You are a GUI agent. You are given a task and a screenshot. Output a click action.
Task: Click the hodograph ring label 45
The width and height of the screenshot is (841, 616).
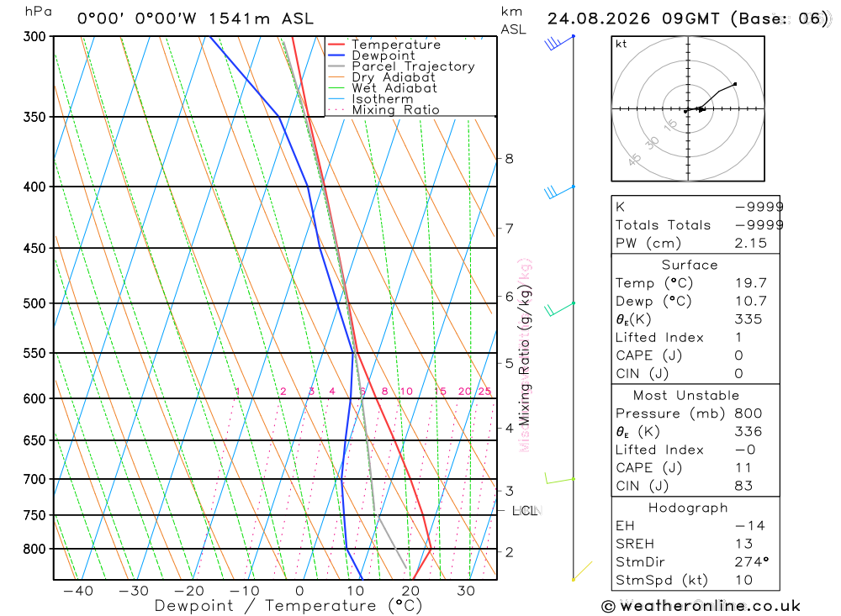coord(634,160)
